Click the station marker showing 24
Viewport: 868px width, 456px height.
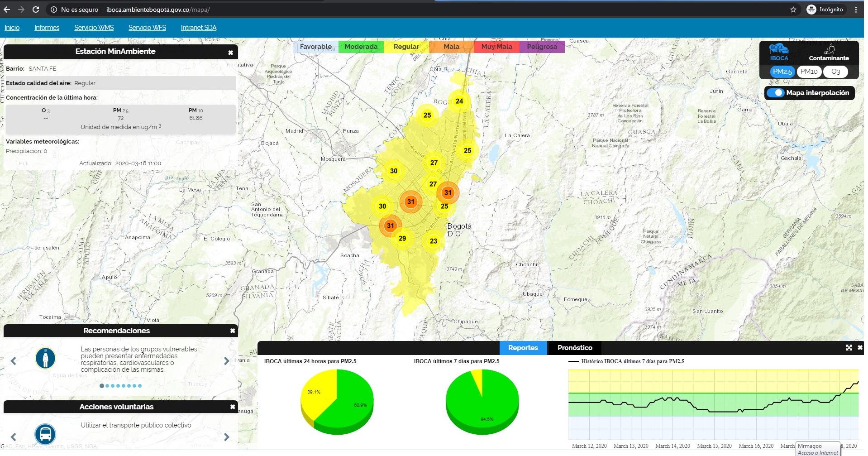point(459,101)
